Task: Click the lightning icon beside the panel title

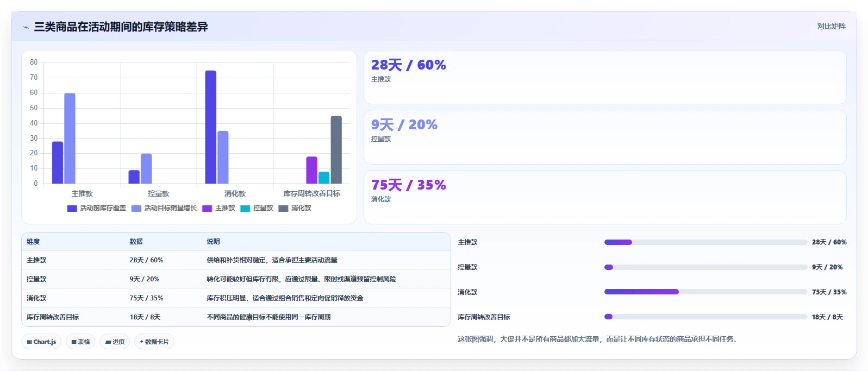Action: (x=26, y=27)
